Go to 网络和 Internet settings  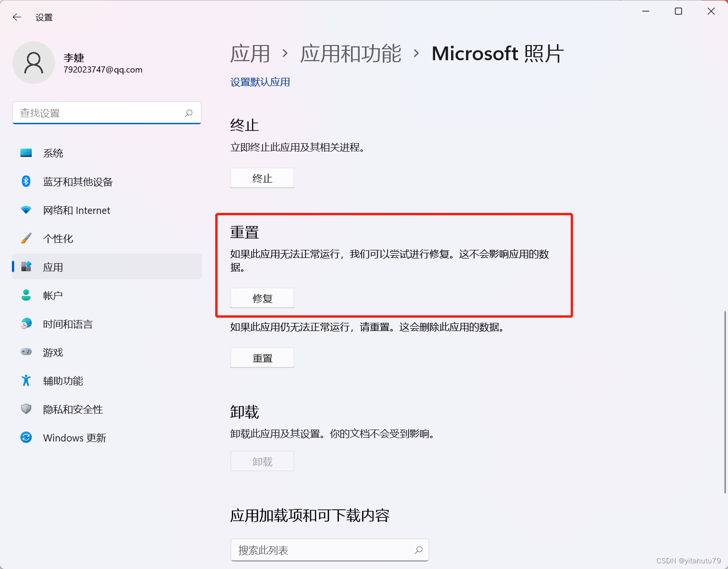click(107, 210)
